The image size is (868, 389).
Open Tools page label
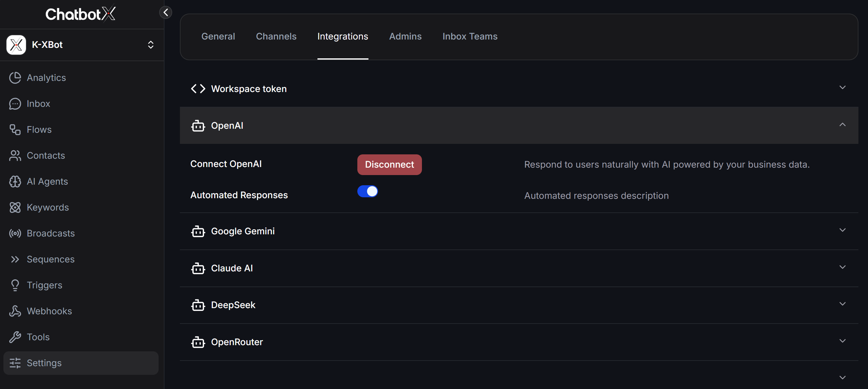click(38, 337)
